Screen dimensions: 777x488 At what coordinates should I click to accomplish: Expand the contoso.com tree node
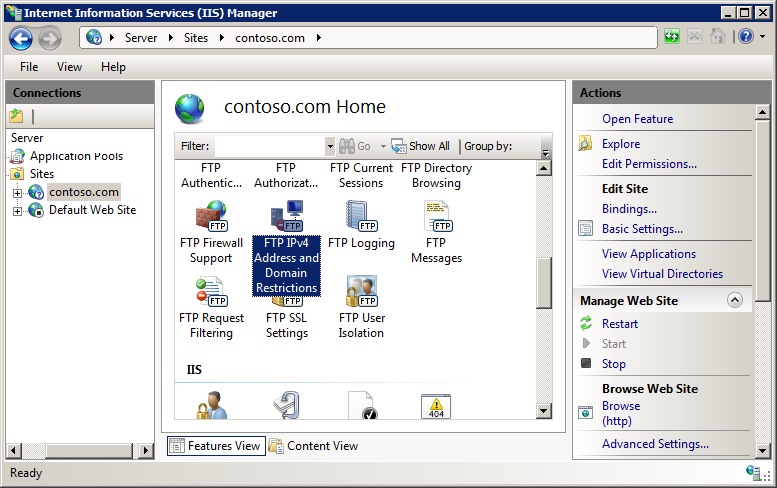pyautogui.click(x=17, y=193)
